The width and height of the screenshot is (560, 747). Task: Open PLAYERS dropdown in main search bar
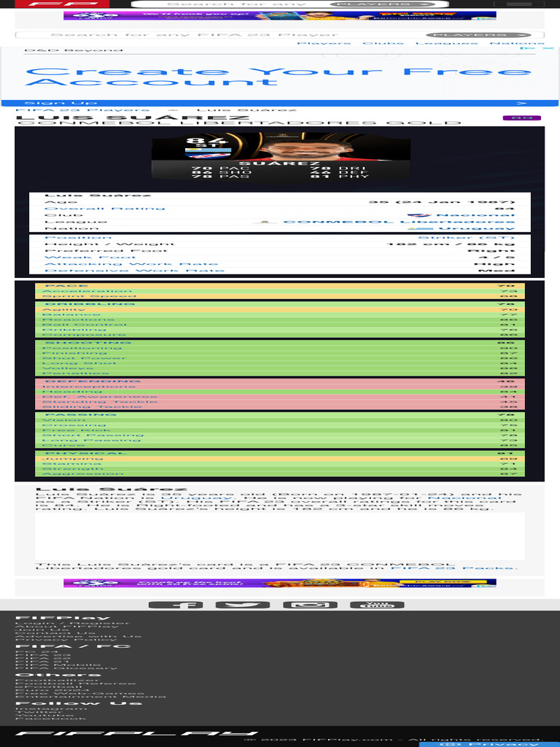point(478,35)
